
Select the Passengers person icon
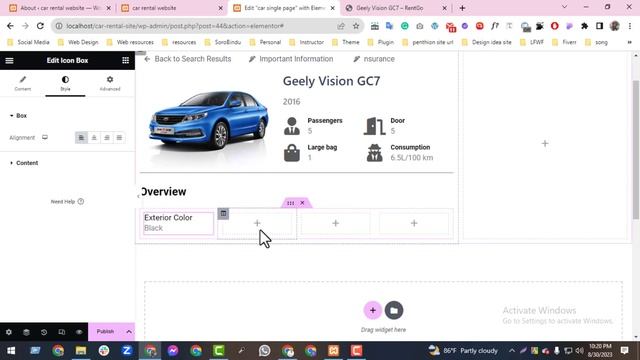click(292, 126)
